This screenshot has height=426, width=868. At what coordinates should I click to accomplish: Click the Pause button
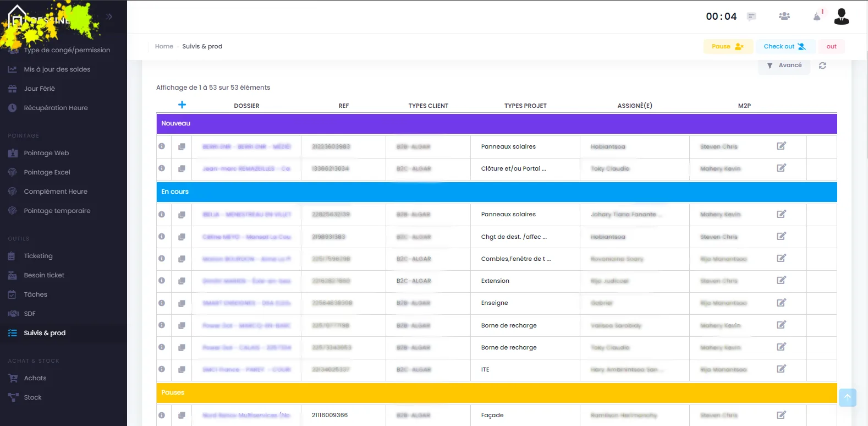(728, 46)
